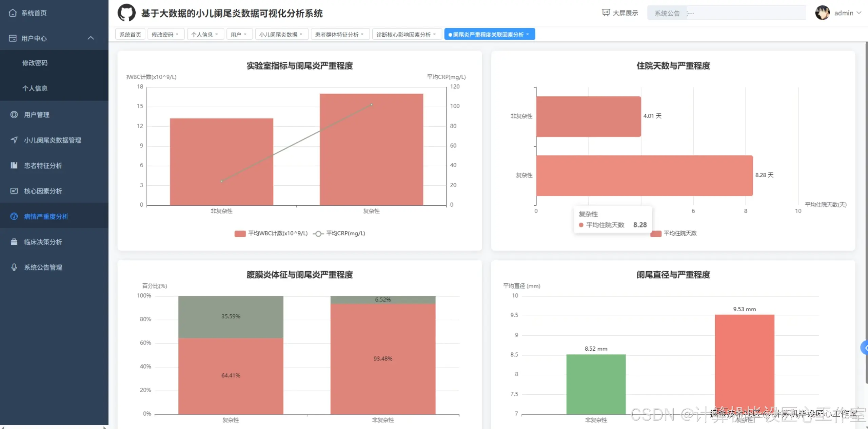Expand the blue side drawer handle
This screenshot has width=868, height=429.
pyautogui.click(x=865, y=348)
